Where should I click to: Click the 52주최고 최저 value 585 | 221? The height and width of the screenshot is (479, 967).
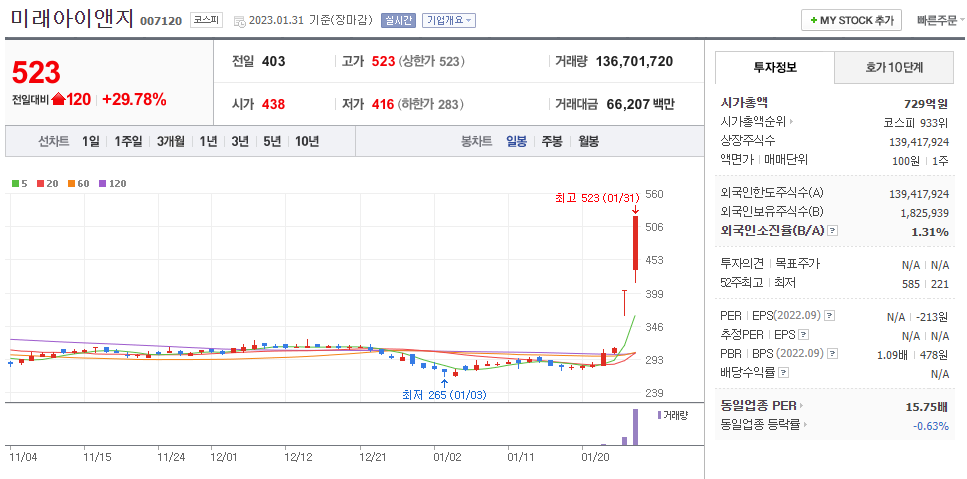(x=925, y=284)
